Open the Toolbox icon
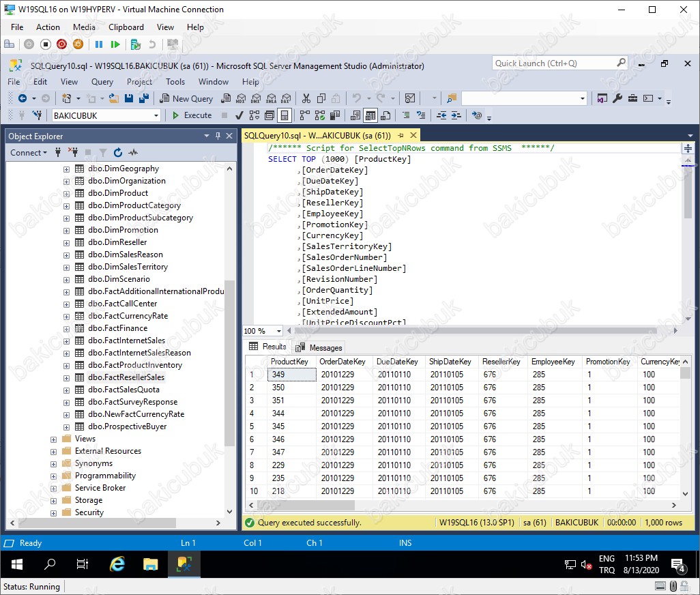The height and width of the screenshot is (595, 700). 632,99
